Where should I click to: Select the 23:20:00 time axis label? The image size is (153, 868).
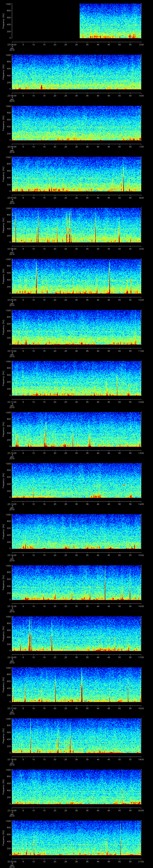[x=12, y=861]
